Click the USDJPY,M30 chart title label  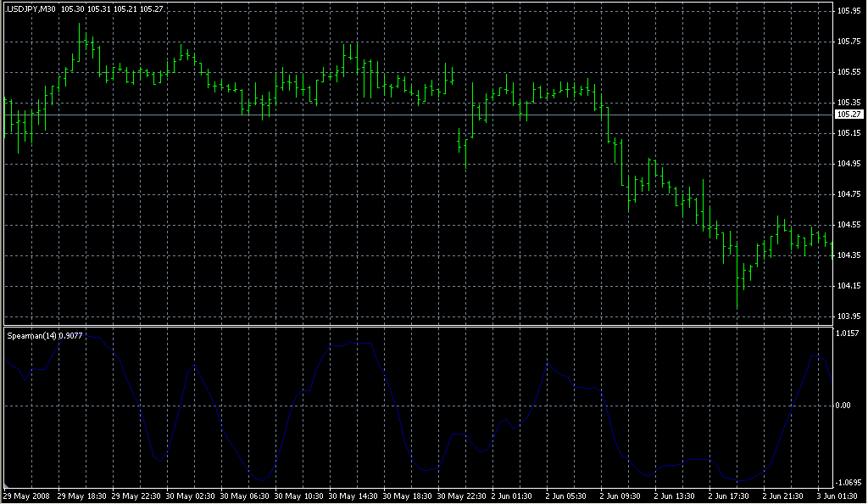[31, 8]
